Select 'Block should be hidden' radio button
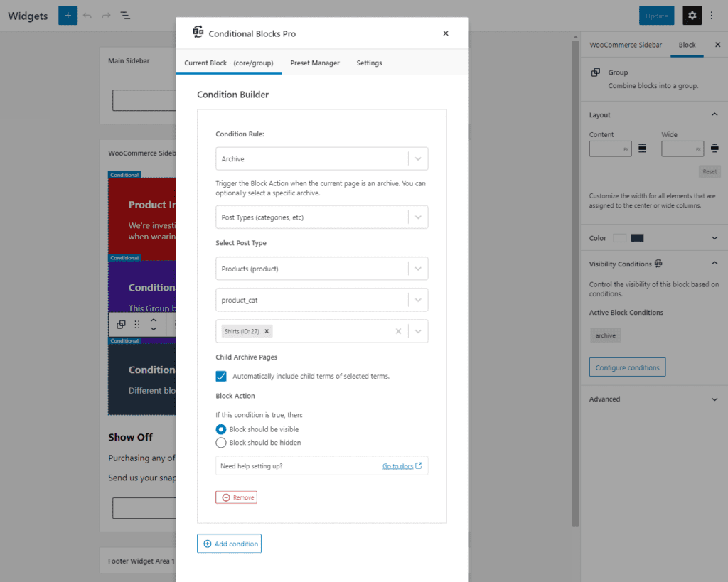Viewport: 728px width, 582px height. [x=220, y=442]
